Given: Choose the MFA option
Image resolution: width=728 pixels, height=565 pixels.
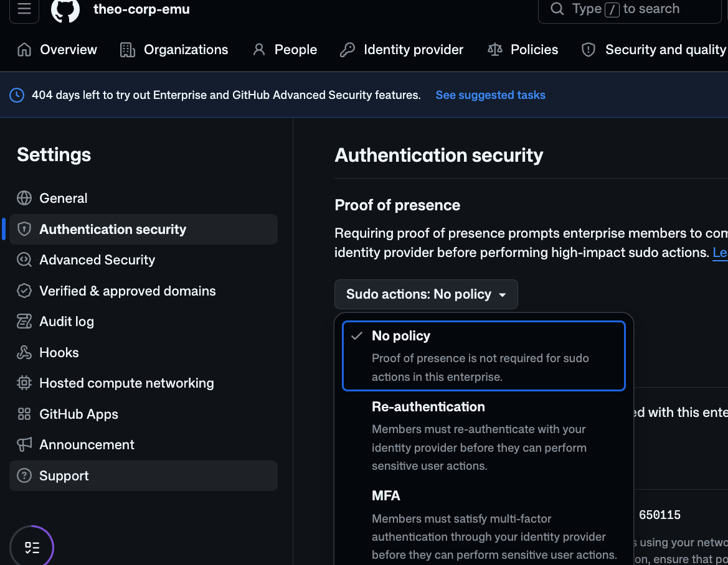Looking at the screenshot, I should point(484,525).
